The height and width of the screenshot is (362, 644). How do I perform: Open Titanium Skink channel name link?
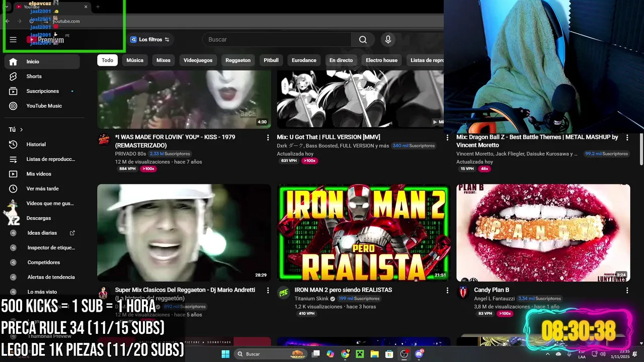(x=311, y=299)
